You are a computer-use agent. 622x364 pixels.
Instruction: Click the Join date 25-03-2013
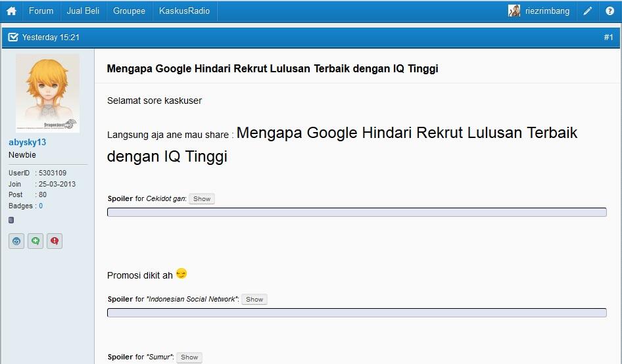pos(41,184)
